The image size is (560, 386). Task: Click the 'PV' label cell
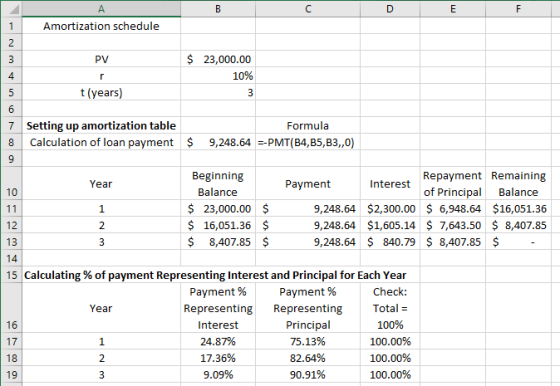[101, 59]
